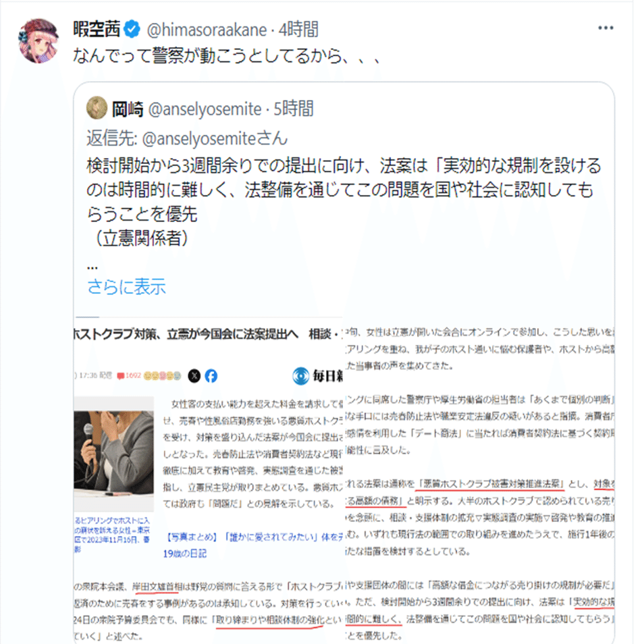Image resolution: width=644 pixels, height=644 pixels.
Task: Click the Mainichi newspaper logo icon
Action: pos(300,375)
